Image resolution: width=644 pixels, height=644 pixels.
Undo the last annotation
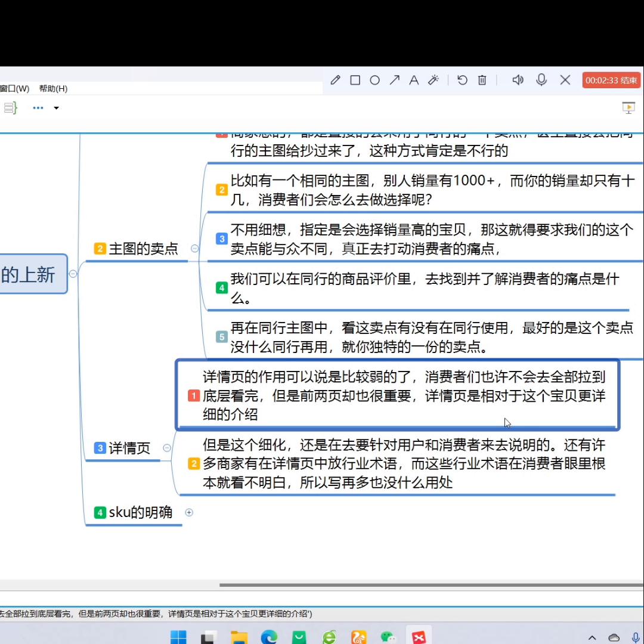pyautogui.click(x=462, y=79)
